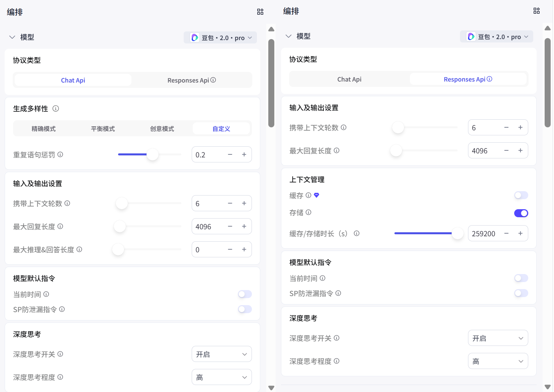This screenshot has width=554, height=392.
Task: Select Responses Api tab in right panel
Action: pos(468,79)
